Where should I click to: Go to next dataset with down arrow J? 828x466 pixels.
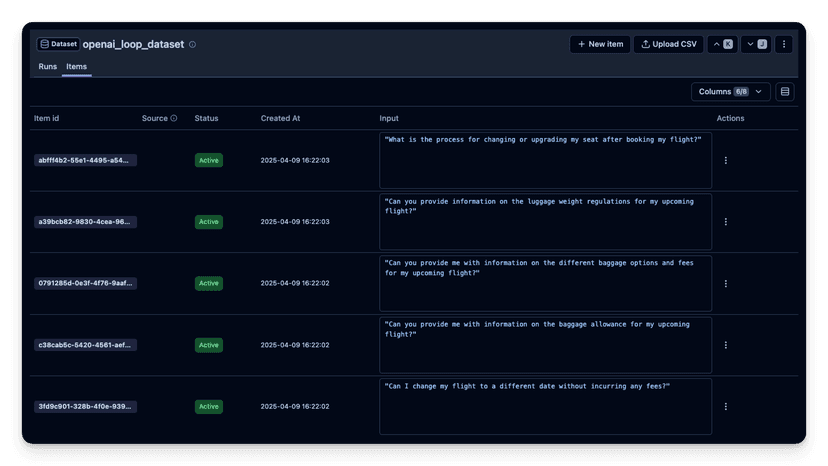click(x=756, y=44)
